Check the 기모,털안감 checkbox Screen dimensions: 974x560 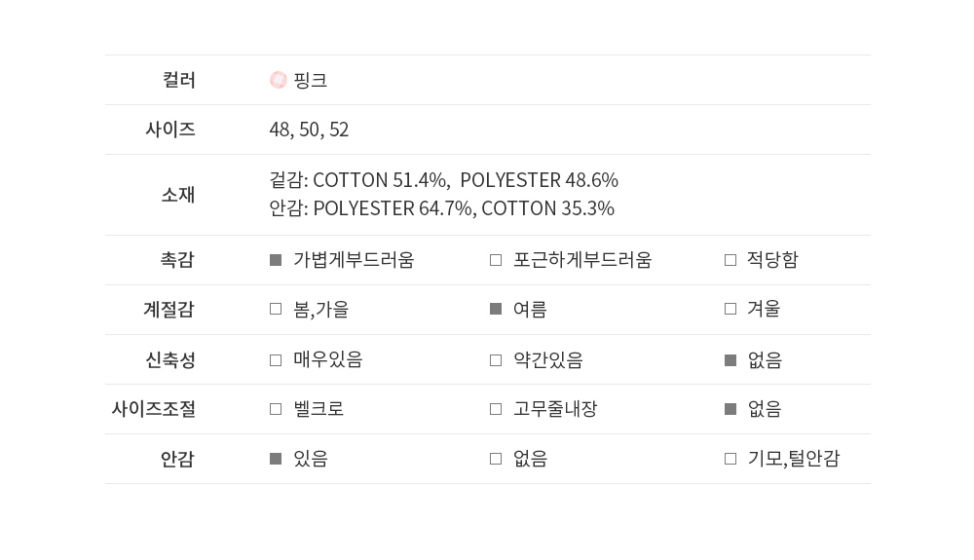(x=730, y=459)
